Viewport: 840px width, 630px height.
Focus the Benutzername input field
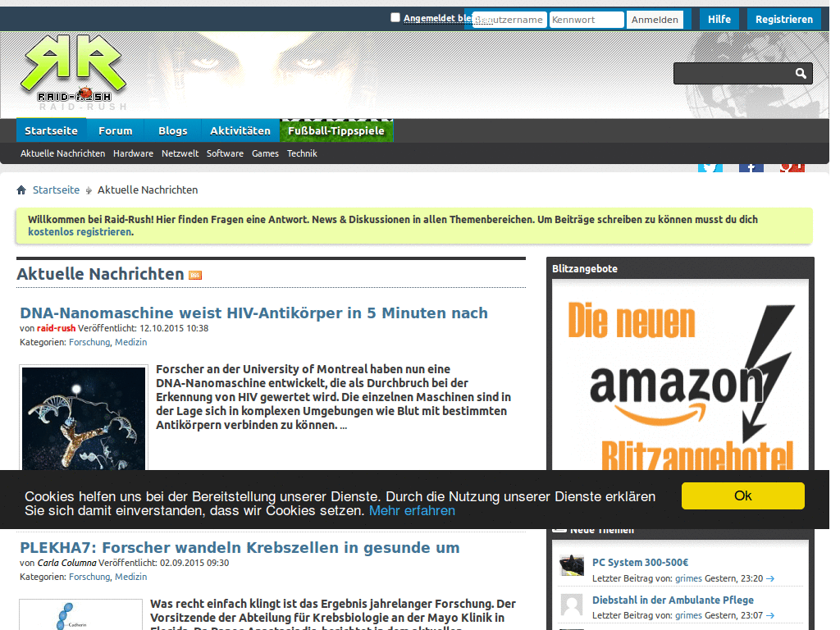[x=509, y=20]
